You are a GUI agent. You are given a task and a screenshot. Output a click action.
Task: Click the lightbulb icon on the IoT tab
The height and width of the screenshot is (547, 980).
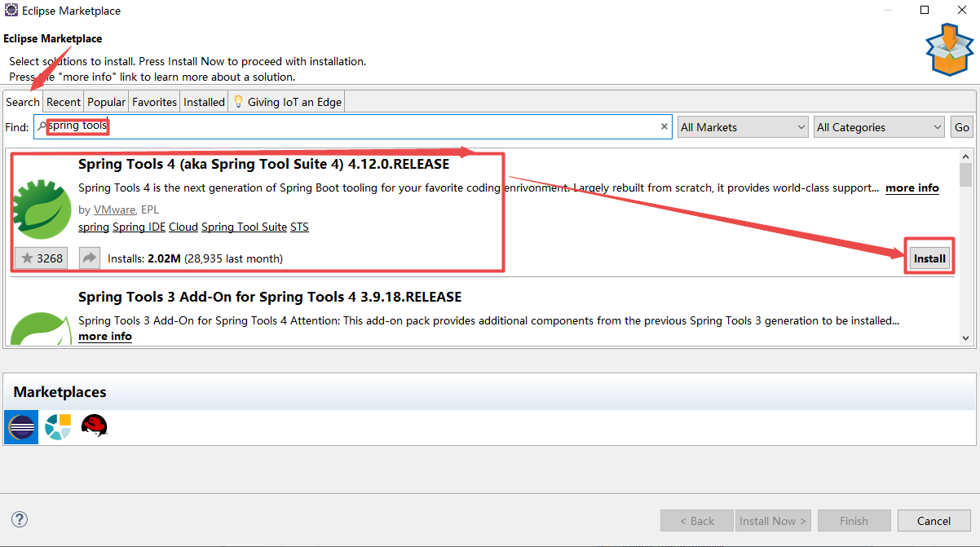[238, 102]
